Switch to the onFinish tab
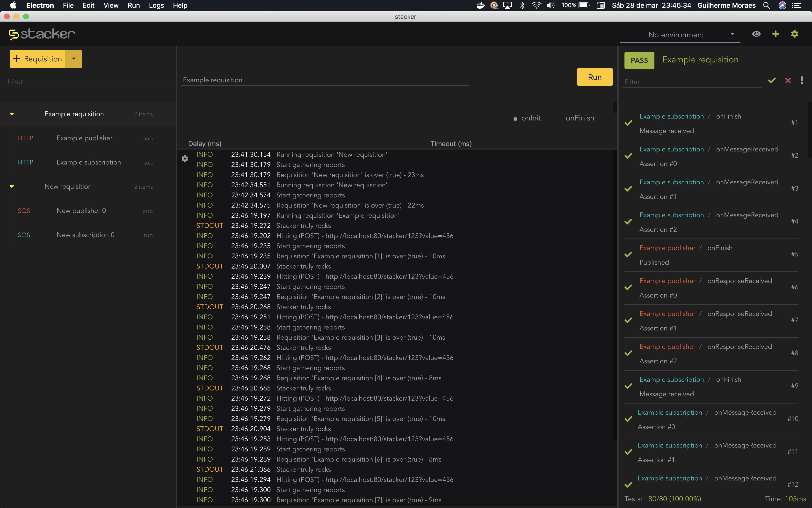812x508 pixels. tap(580, 118)
